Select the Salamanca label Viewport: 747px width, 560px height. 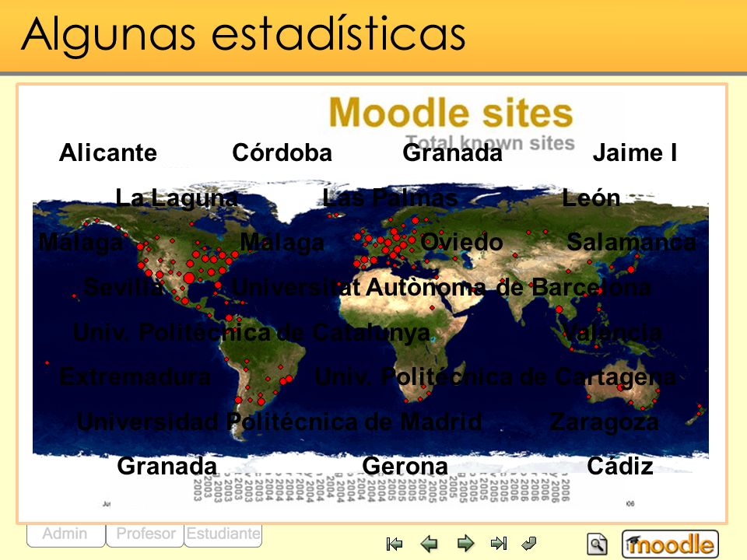632,243
